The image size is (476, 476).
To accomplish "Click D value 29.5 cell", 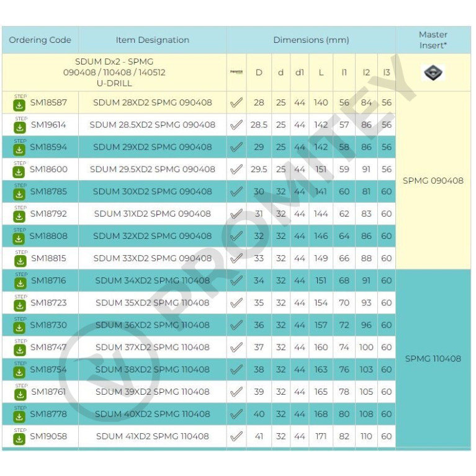I will tap(259, 169).
